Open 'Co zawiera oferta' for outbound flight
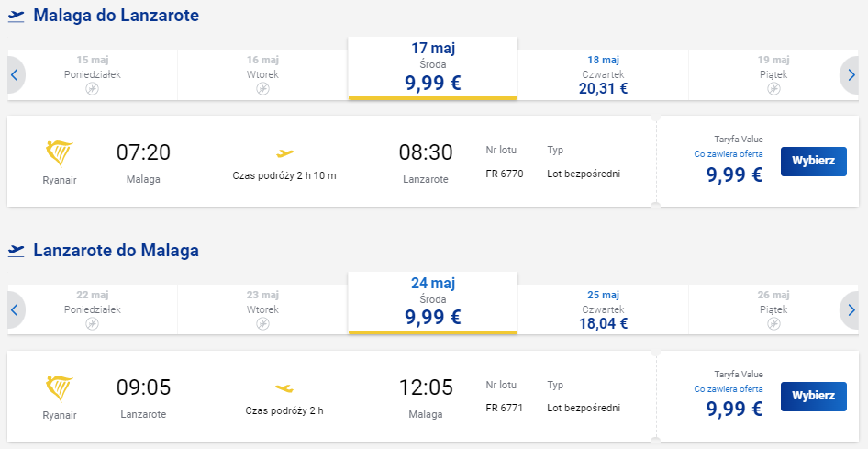This screenshot has height=449, width=868. (x=729, y=154)
